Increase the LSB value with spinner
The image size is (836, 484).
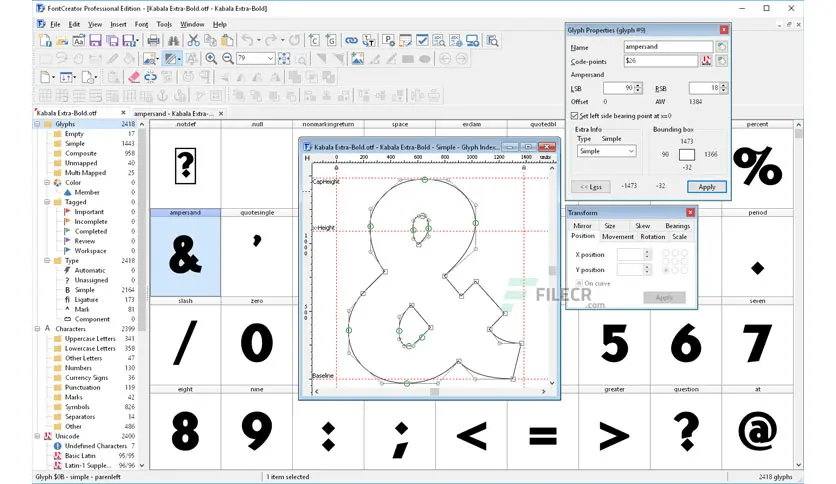pos(639,86)
